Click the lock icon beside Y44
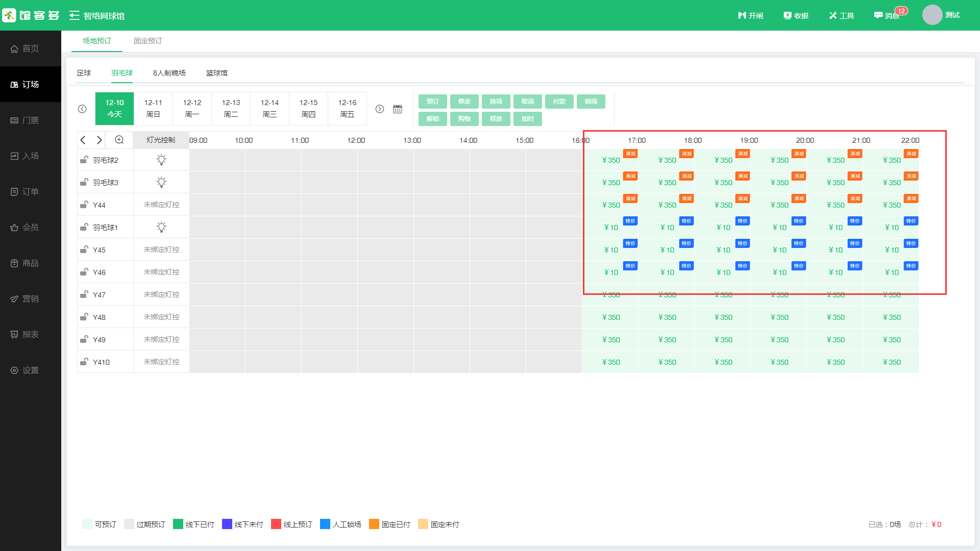Screen dimensions: 980x551 click(84, 205)
